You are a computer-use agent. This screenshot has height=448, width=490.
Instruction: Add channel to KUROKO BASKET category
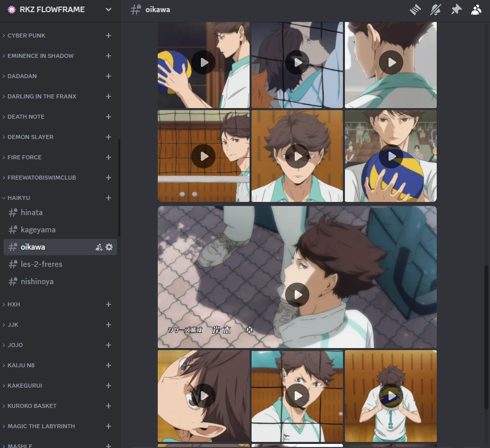pyautogui.click(x=109, y=406)
